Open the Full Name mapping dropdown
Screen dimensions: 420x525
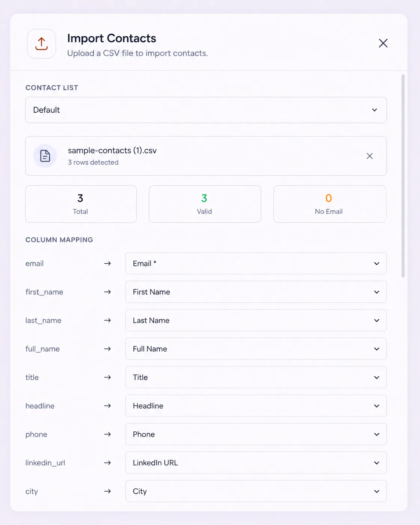pos(256,349)
